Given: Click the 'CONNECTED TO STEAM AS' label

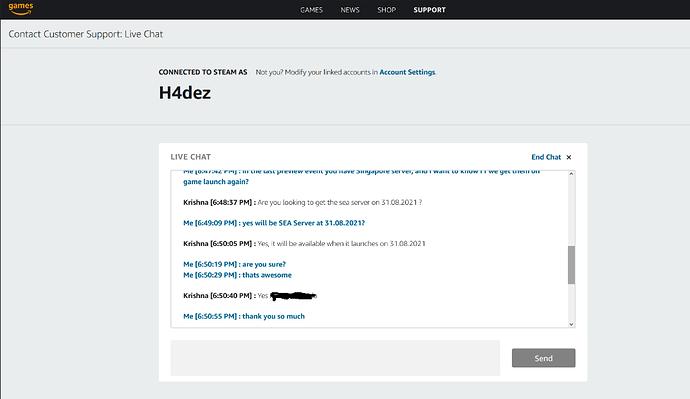Looking at the screenshot, I should (x=203, y=72).
